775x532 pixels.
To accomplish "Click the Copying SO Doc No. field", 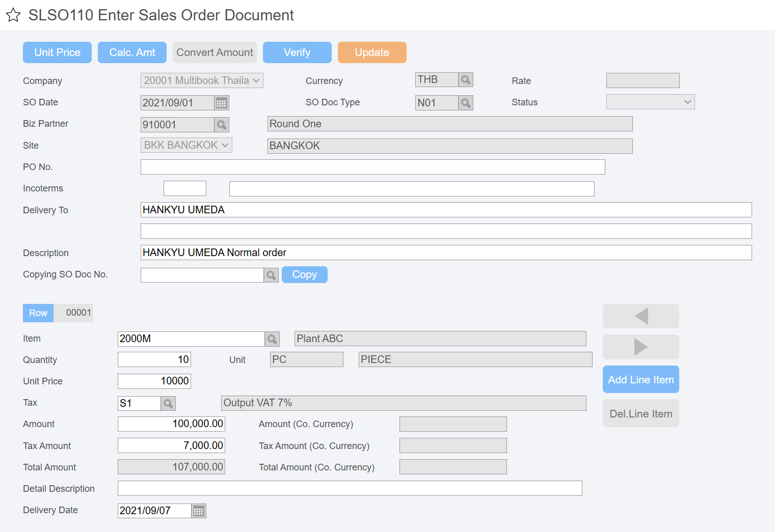I will [202, 275].
